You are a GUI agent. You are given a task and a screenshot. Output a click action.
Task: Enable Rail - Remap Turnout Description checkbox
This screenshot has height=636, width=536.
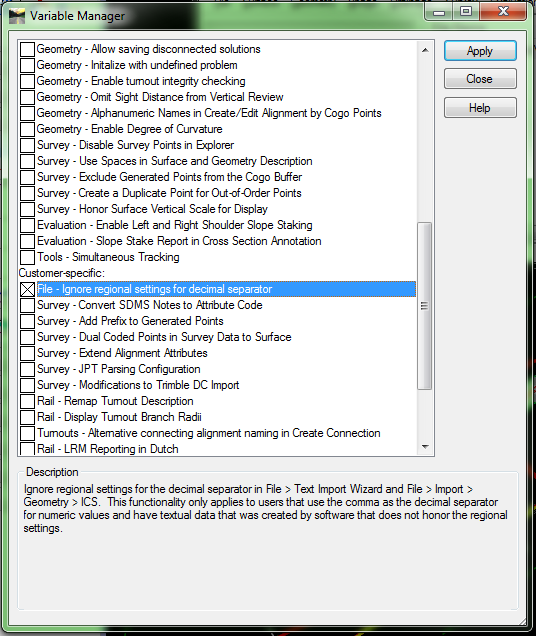[27, 401]
